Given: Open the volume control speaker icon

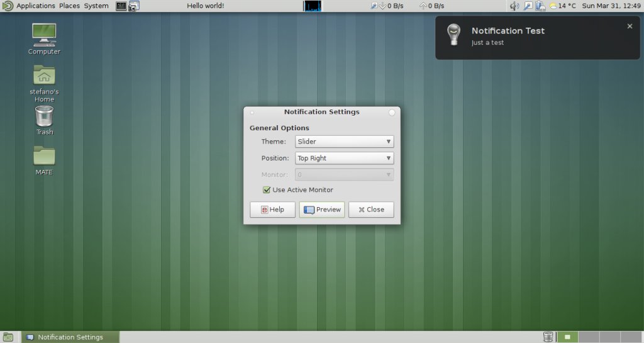Looking at the screenshot, I should coord(514,6).
